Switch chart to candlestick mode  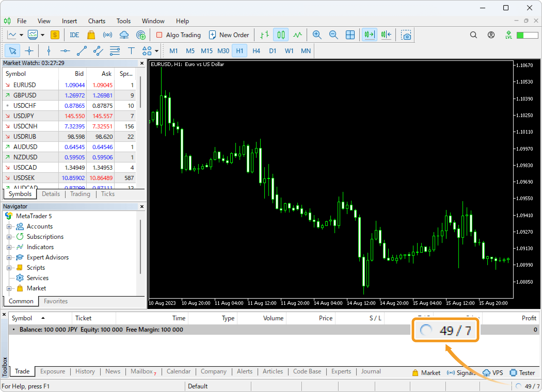coord(281,35)
